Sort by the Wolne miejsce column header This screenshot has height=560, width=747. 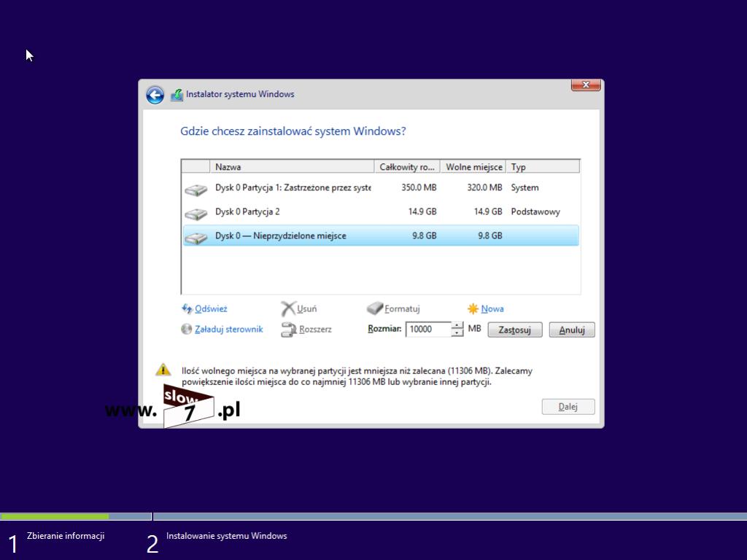pos(473,167)
